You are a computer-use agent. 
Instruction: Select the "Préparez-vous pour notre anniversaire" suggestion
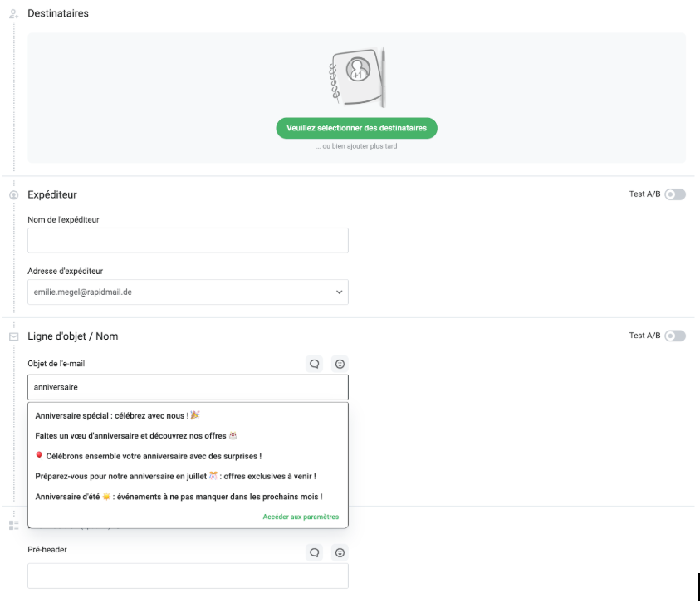tap(175, 476)
